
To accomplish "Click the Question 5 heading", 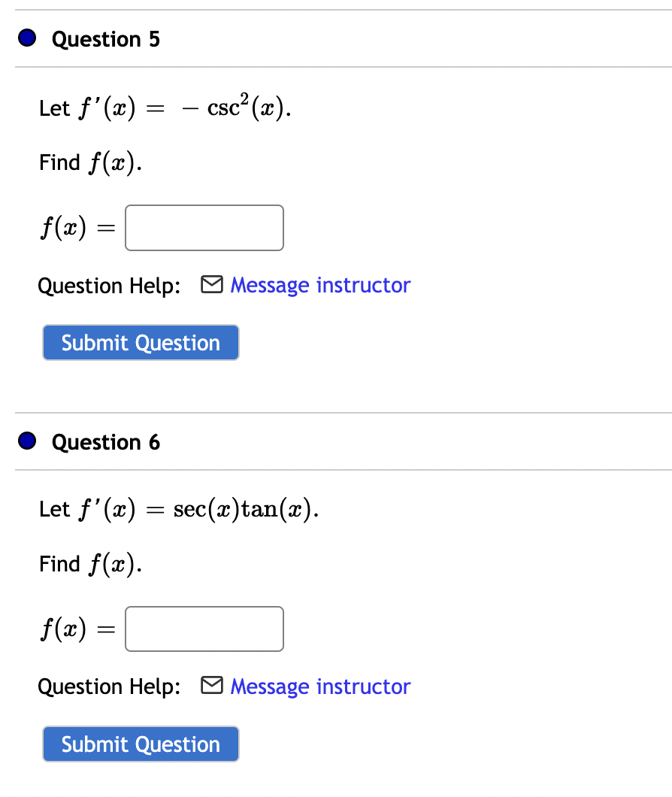I will [x=105, y=38].
